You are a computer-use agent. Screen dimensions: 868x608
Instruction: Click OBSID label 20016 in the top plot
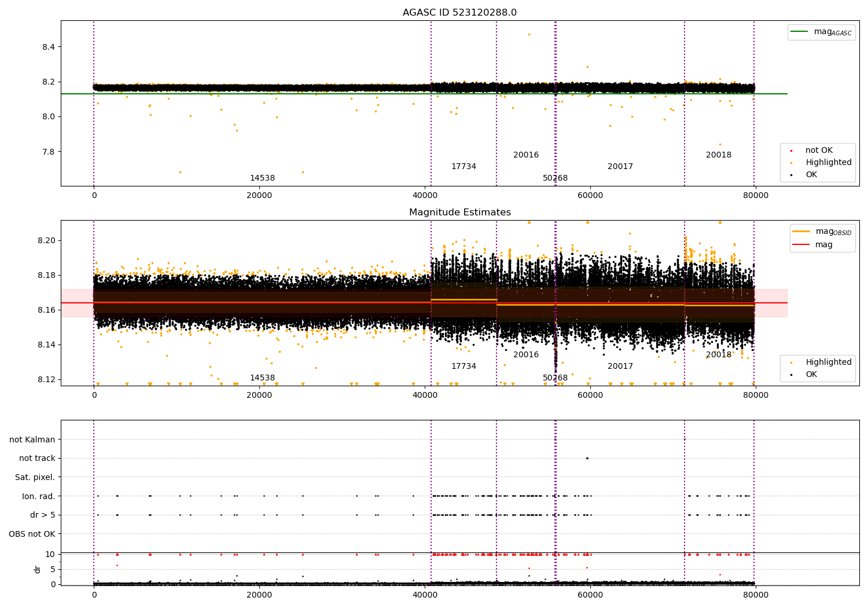(526, 155)
